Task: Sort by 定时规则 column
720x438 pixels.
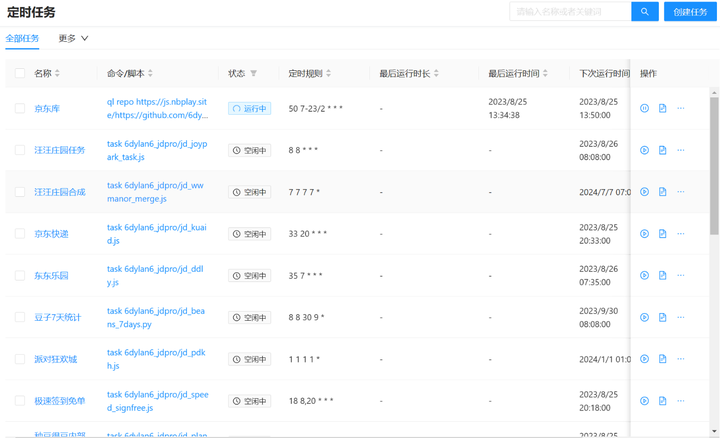Action: (x=328, y=73)
